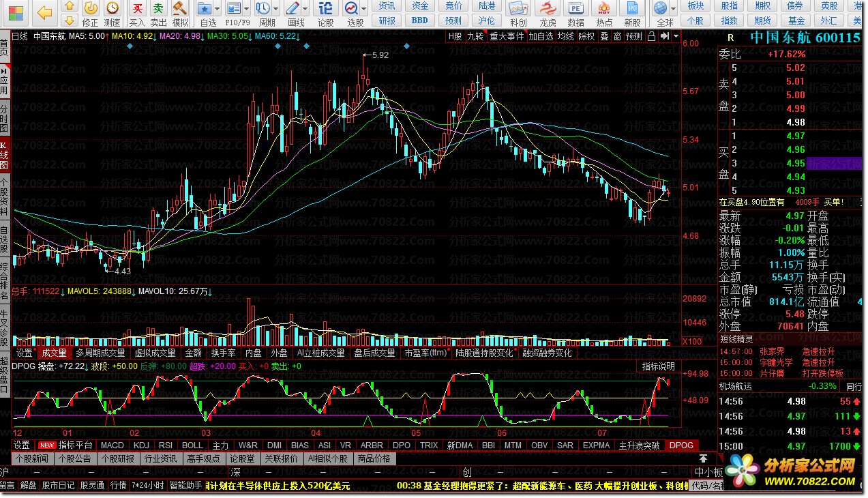Open the 买入 buy order icon
Screen dimensions: 868x498
[137, 14]
